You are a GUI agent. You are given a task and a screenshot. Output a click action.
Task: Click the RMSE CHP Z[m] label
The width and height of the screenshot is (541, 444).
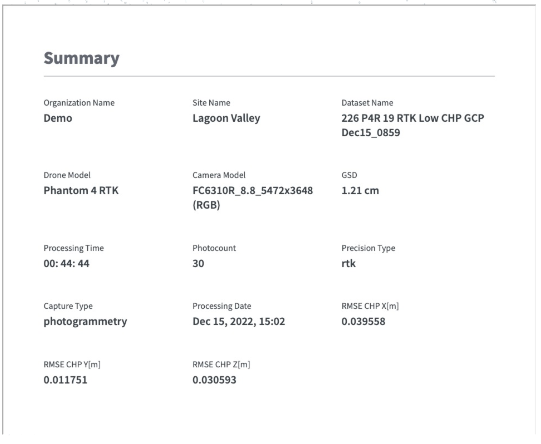click(x=222, y=365)
